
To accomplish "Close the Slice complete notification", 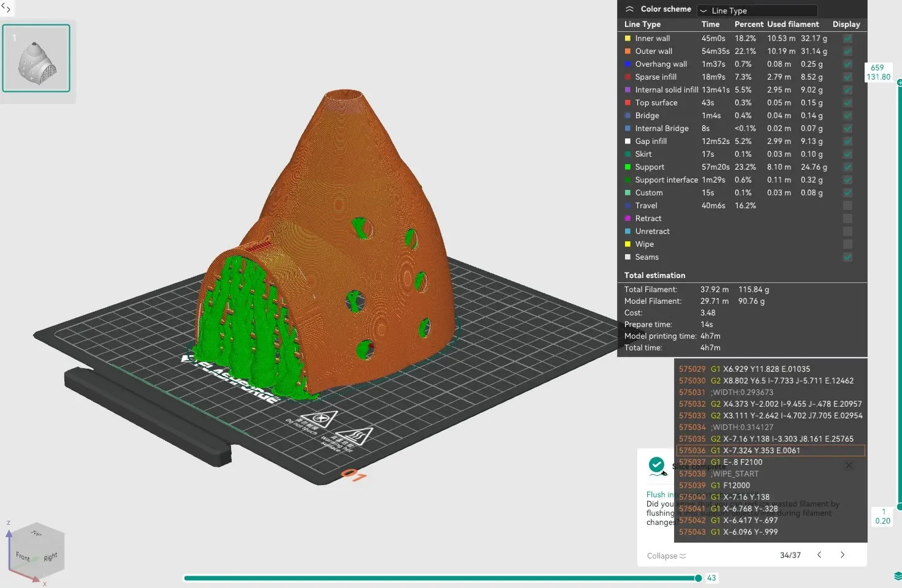I will tap(849, 466).
